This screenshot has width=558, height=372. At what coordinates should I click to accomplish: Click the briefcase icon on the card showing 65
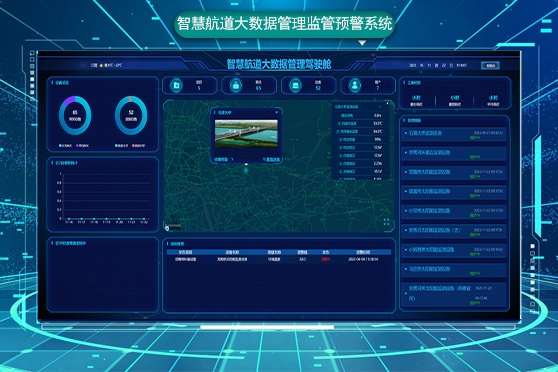pyautogui.click(x=236, y=85)
